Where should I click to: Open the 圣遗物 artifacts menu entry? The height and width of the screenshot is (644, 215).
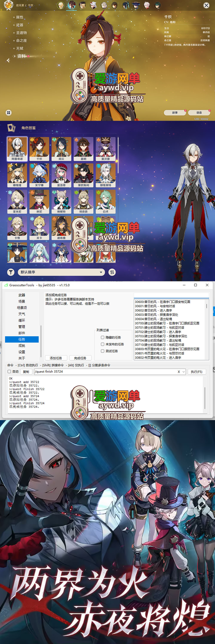[21, 33]
